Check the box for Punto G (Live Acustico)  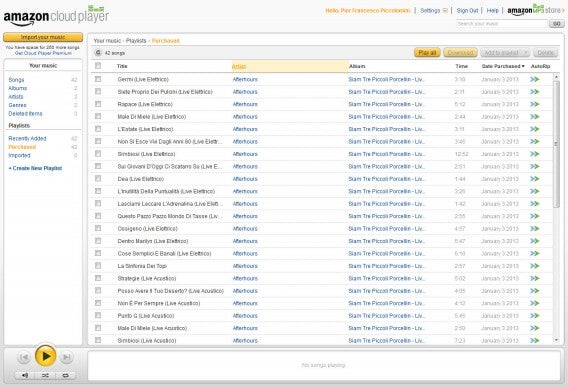point(98,315)
